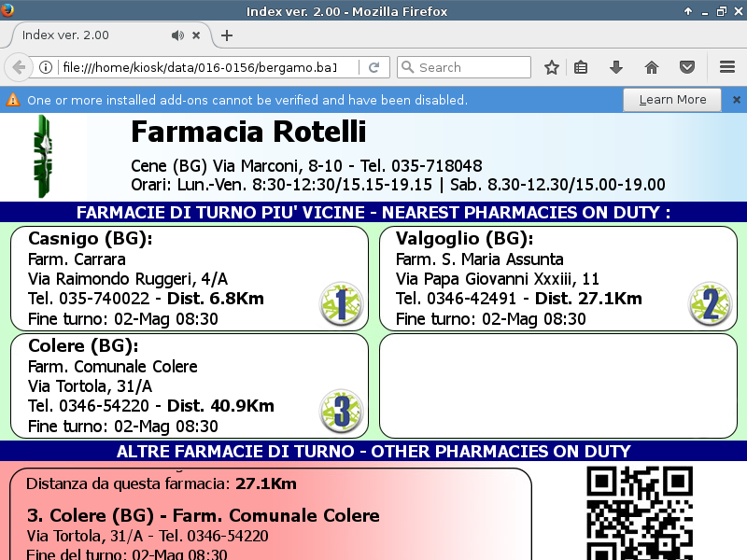Open map marker 1 for Casnigo pharmacy
The image size is (747, 560).
coord(341,303)
